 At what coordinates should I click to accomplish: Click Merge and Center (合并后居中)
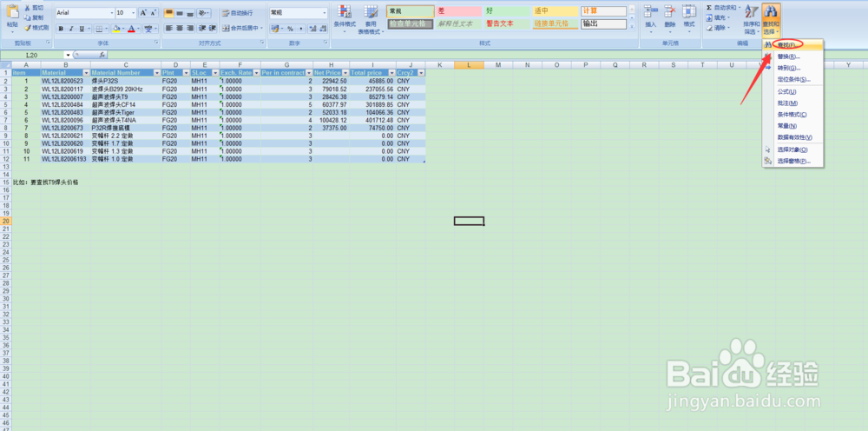point(242,29)
